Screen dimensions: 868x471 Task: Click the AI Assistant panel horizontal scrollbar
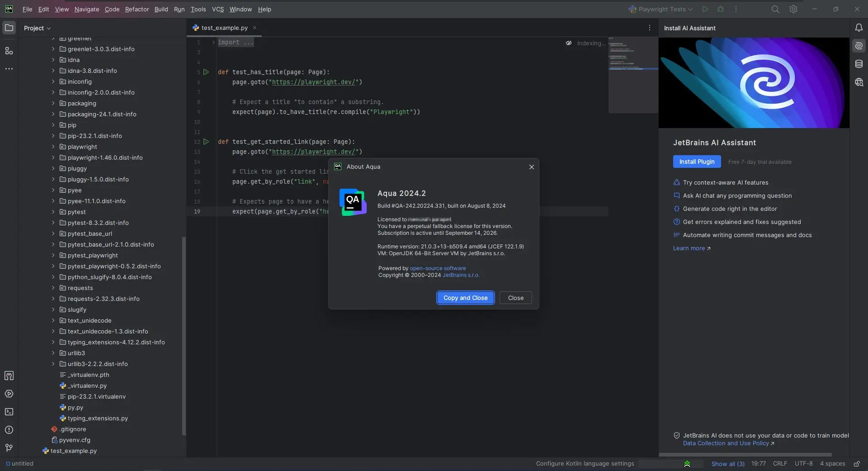pos(745,455)
